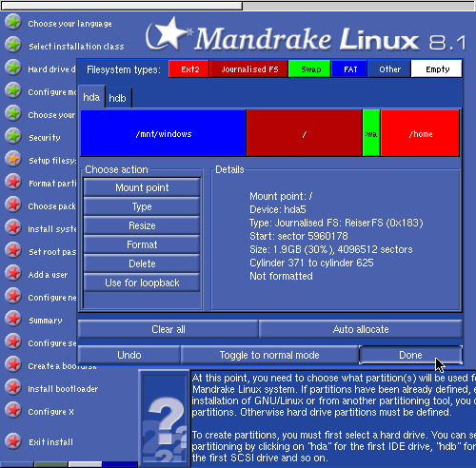This screenshot has height=468, width=476.
Task: Click the star icon beside Security
Action: click(x=13, y=136)
